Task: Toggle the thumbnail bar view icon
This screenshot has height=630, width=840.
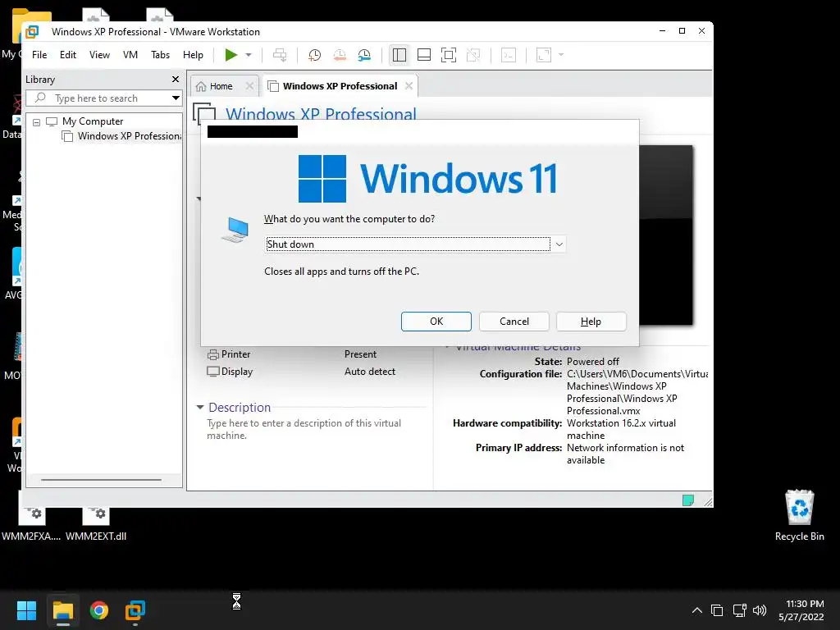Action: [x=424, y=55]
